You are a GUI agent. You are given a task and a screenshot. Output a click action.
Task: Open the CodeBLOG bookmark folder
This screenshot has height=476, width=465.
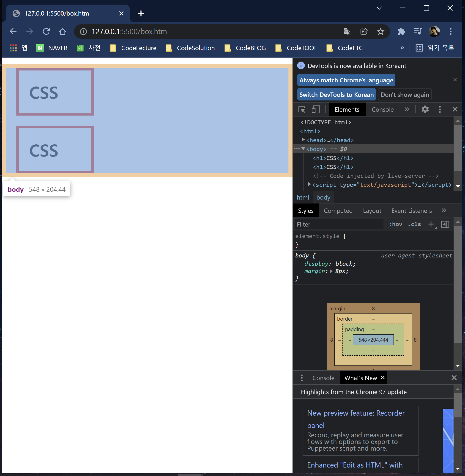(245, 48)
